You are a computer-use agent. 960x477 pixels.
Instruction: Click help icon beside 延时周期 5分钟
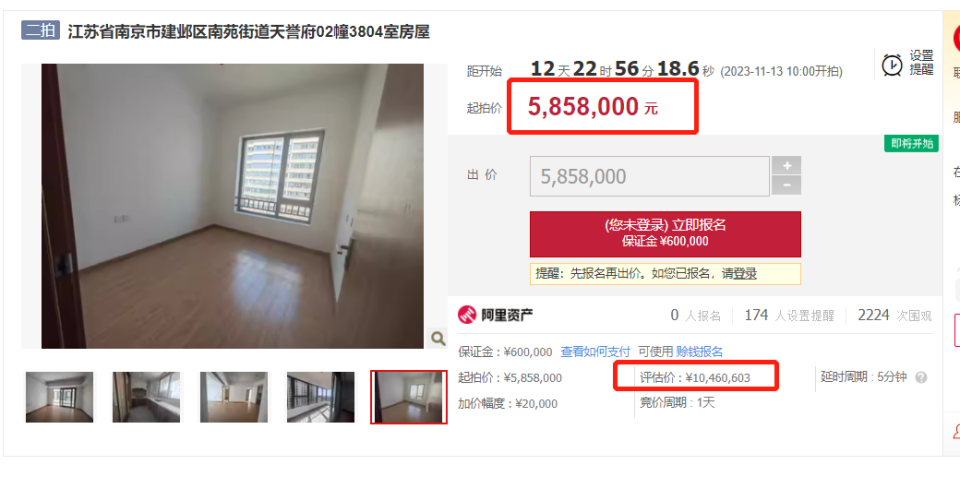point(921,377)
